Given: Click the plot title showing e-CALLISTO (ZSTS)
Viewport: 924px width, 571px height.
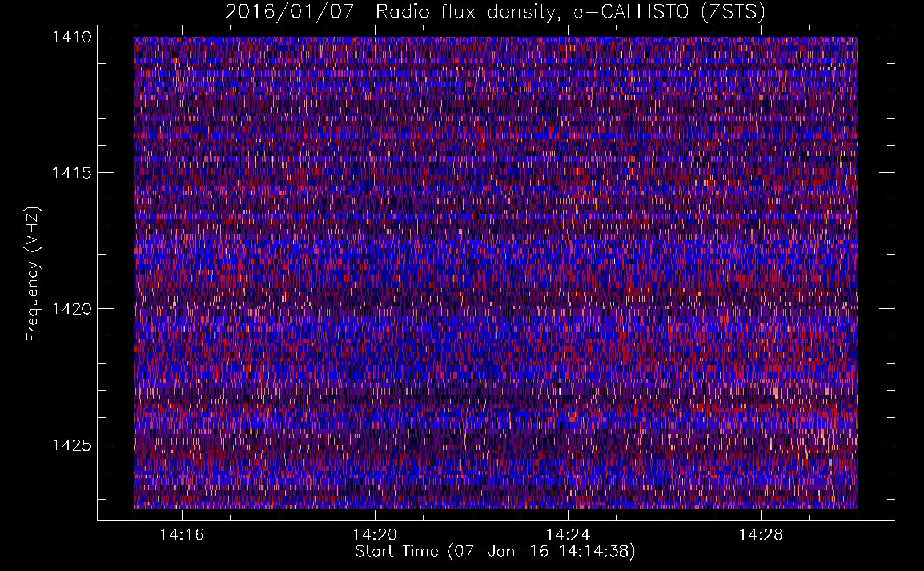Looking at the screenshot, I should 495,12.
